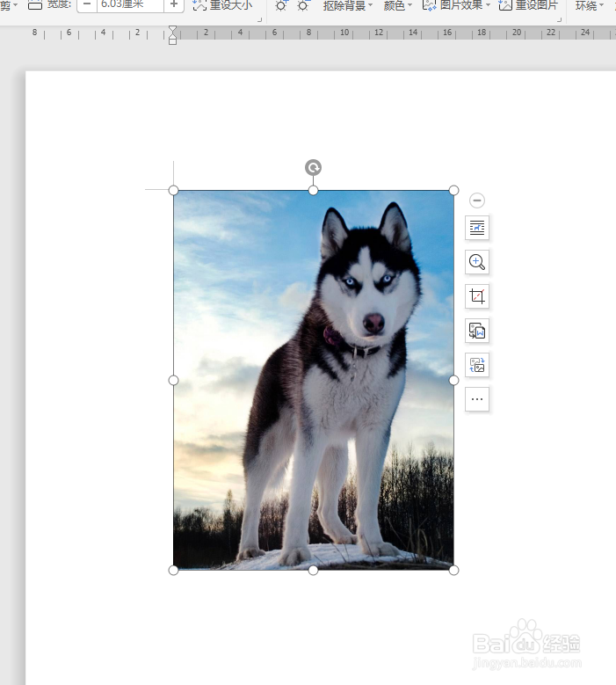Click first-line indent marker on ruler

point(173,29)
